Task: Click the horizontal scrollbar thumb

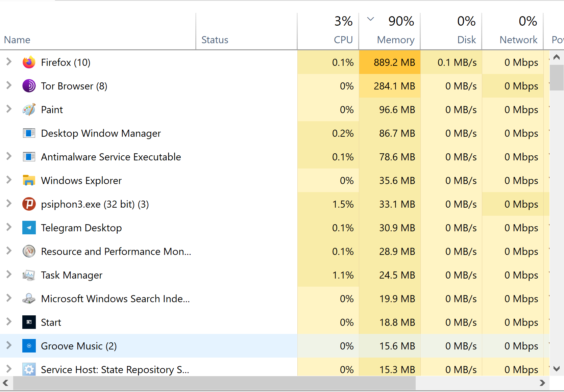Action: click(214, 383)
